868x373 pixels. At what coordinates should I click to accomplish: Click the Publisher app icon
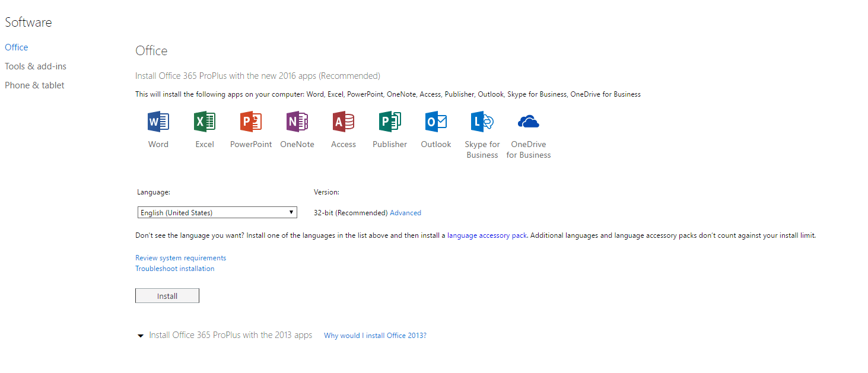(x=389, y=121)
